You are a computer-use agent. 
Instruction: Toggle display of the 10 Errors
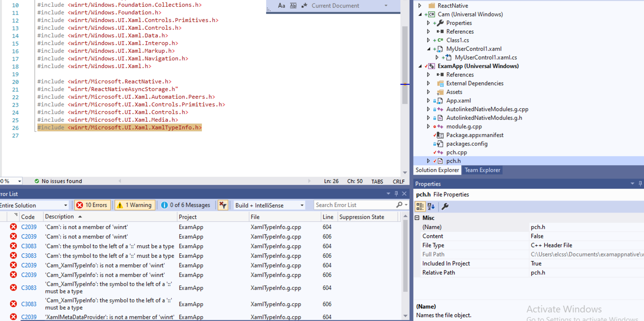coord(93,205)
